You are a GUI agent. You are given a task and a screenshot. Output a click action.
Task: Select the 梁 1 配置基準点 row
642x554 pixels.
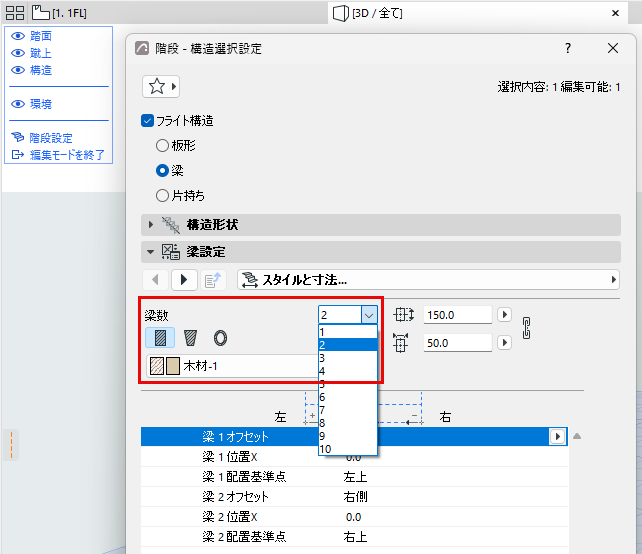tap(354, 477)
